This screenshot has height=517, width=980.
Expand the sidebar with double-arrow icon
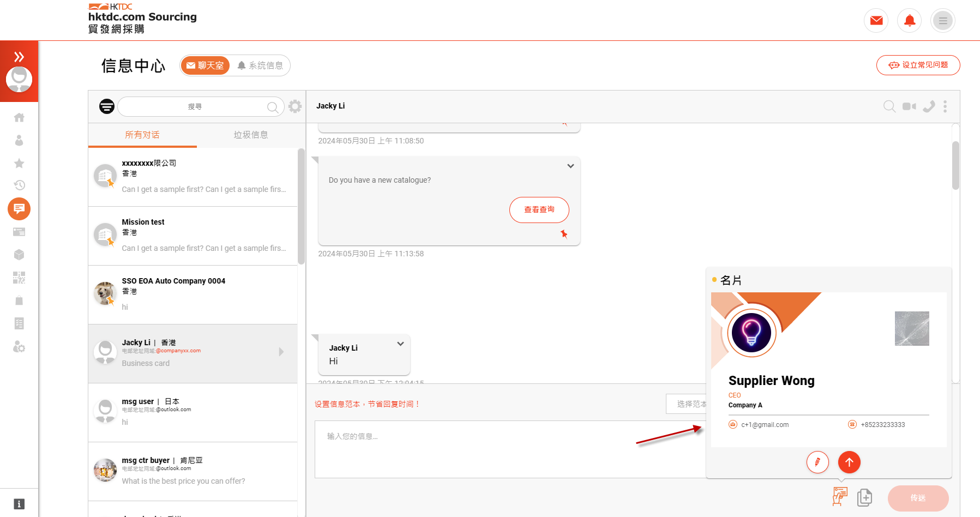[19, 57]
